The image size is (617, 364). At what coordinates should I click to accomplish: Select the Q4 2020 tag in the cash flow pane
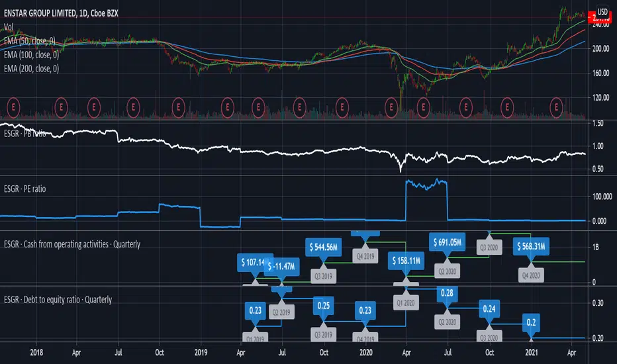[x=531, y=275]
